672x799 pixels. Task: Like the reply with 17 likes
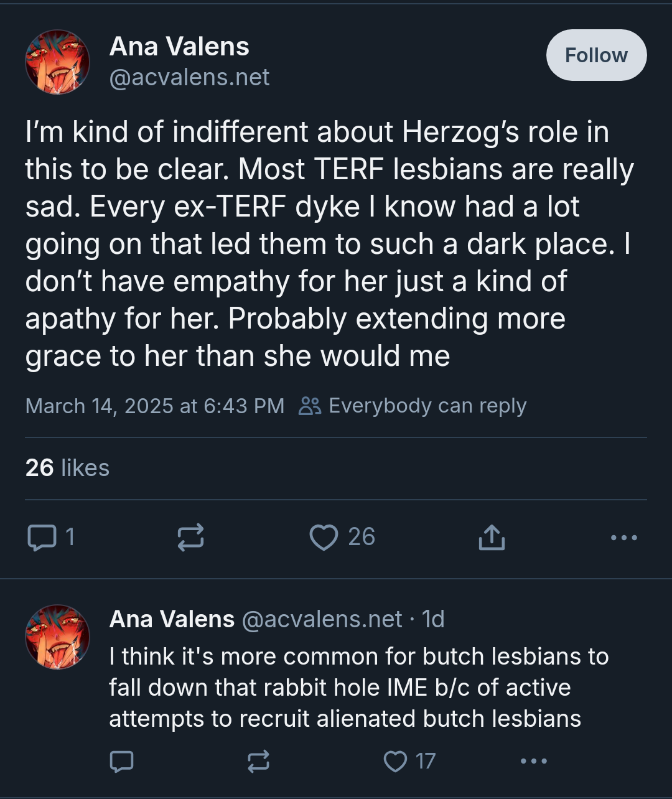(x=396, y=761)
